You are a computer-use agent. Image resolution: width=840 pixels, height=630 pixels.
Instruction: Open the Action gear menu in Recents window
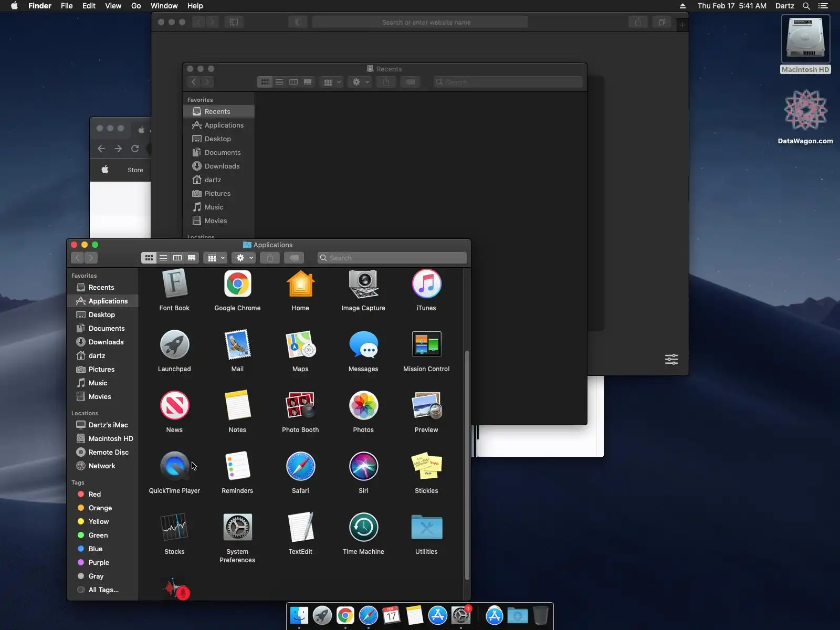tap(360, 82)
